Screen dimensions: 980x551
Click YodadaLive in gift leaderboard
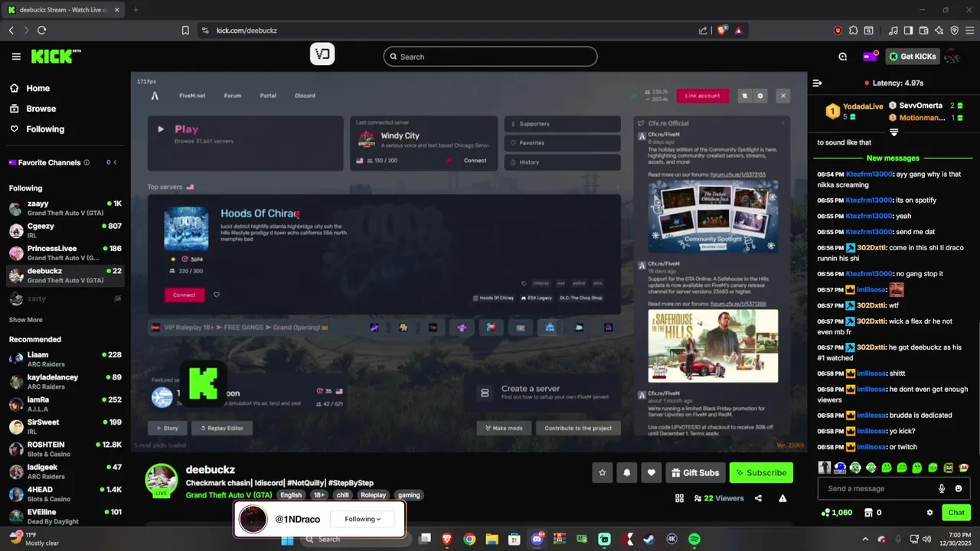(x=864, y=106)
